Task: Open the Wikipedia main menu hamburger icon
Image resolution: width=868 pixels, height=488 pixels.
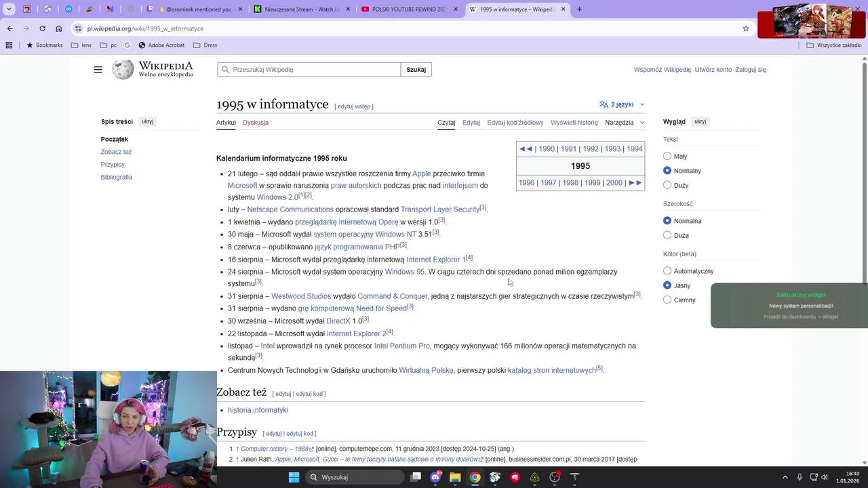Action: coord(98,70)
